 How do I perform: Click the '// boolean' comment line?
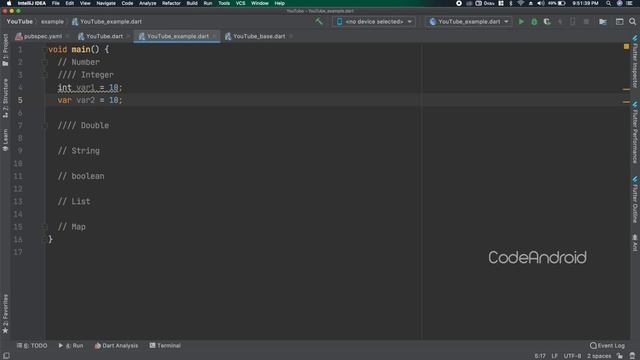(x=81, y=176)
